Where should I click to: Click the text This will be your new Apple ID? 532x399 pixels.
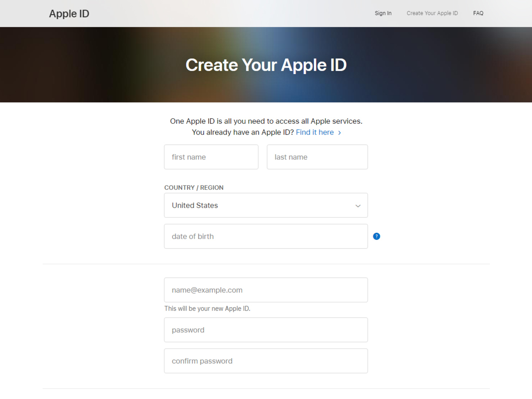207,309
